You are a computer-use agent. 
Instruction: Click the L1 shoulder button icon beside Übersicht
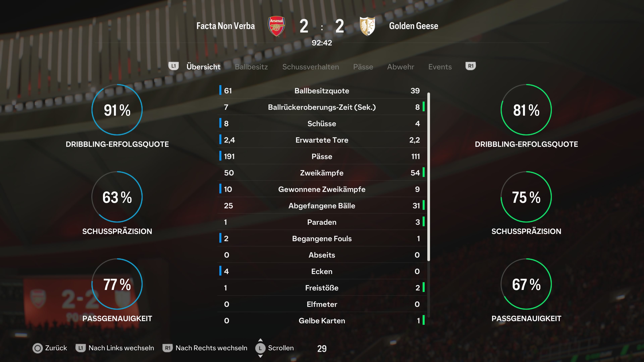click(174, 66)
